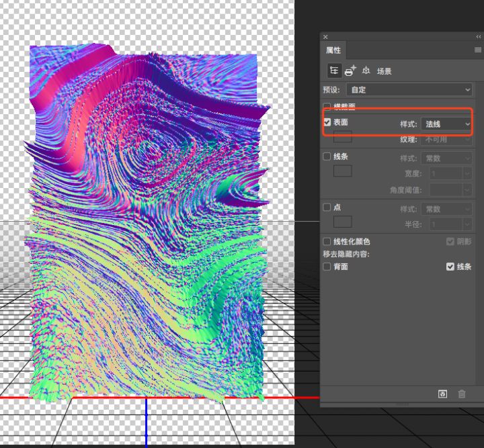Select the scene properties icon
The image size is (484, 448).
tap(334, 71)
